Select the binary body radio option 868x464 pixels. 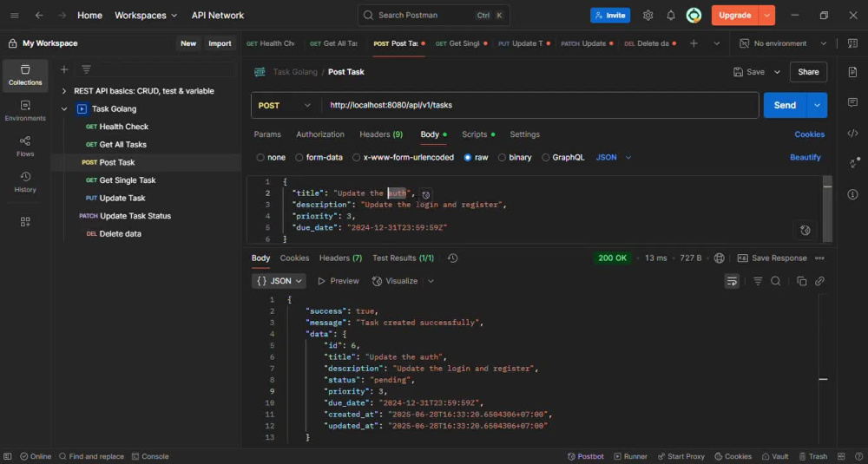point(514,157)
